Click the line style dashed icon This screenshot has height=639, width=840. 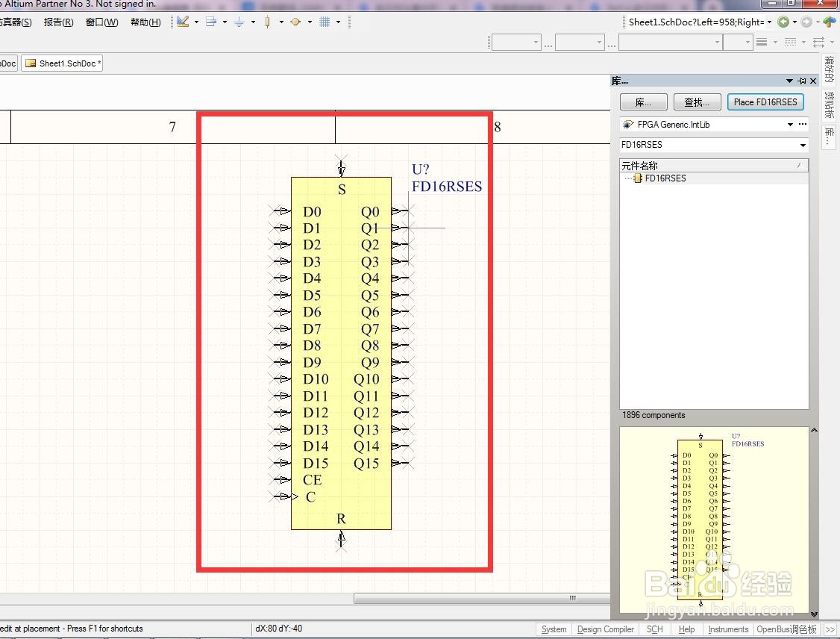point(790,42)
